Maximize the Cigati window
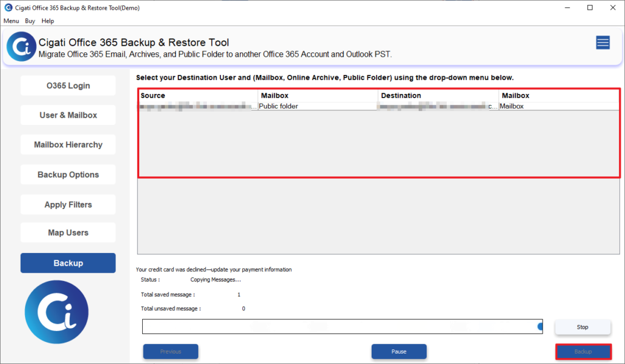The width and height of the screenshot is (625, 364). pyautogui.click(x=590, y=7)
